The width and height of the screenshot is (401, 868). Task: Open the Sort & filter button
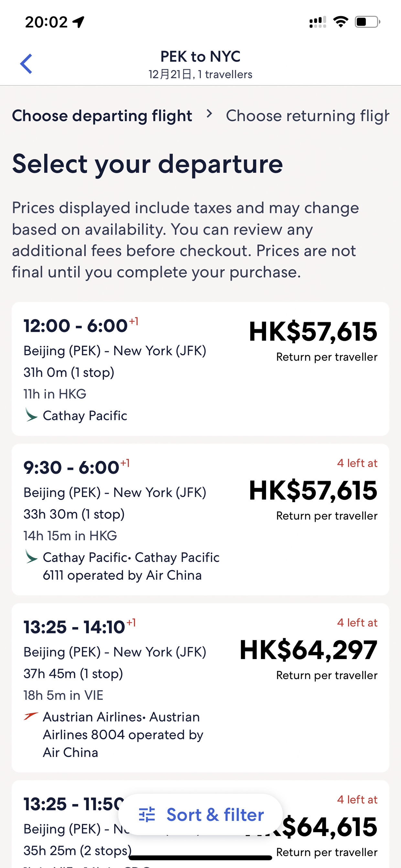click(x=200, y=815)
